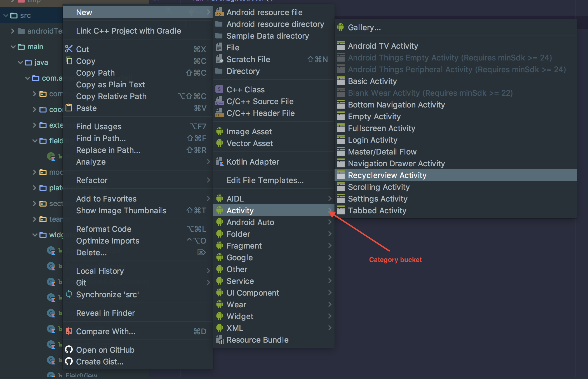Click the Open on GitHub octocat icon
Screen dimensions: 588x379
click(x=69, y=350)
